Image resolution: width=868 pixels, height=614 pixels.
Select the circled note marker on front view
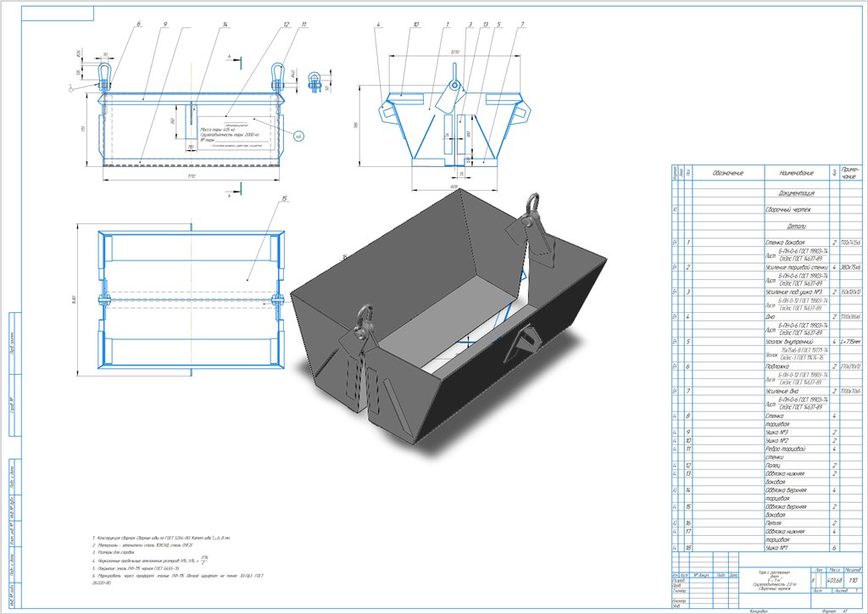coord(298,136)
